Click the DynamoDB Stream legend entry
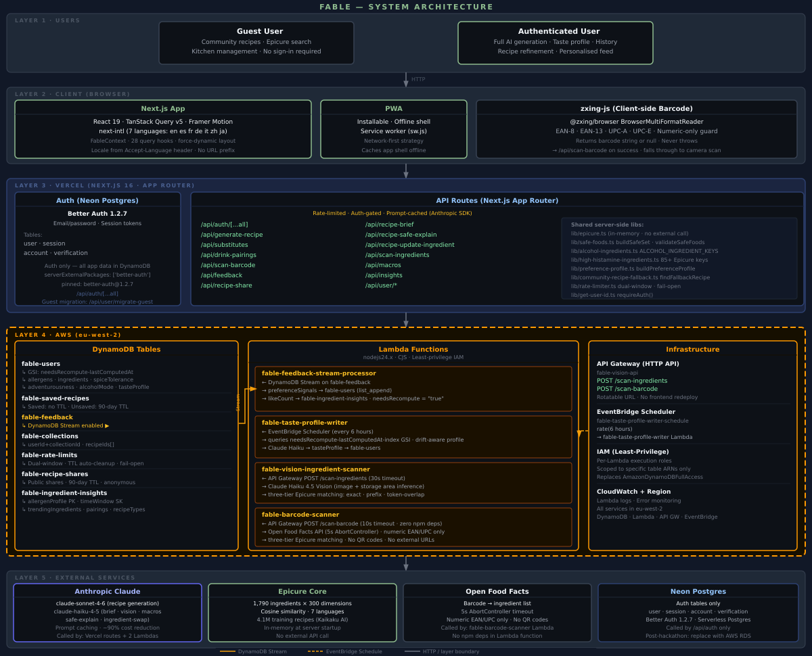 coord(254,651)
